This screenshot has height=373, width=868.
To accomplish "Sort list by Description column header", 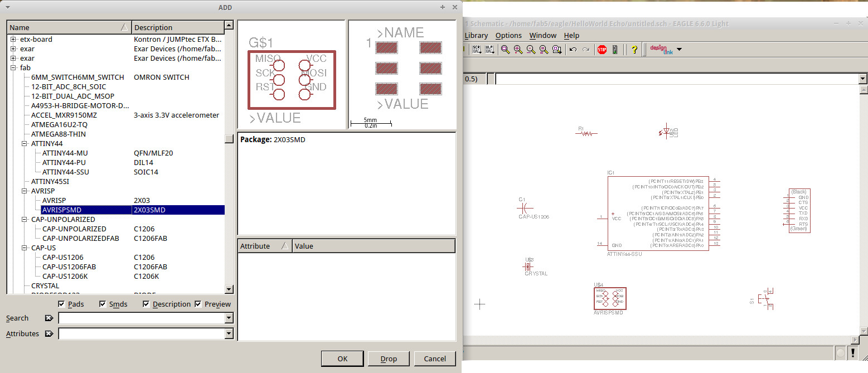I will coord(178,27).
